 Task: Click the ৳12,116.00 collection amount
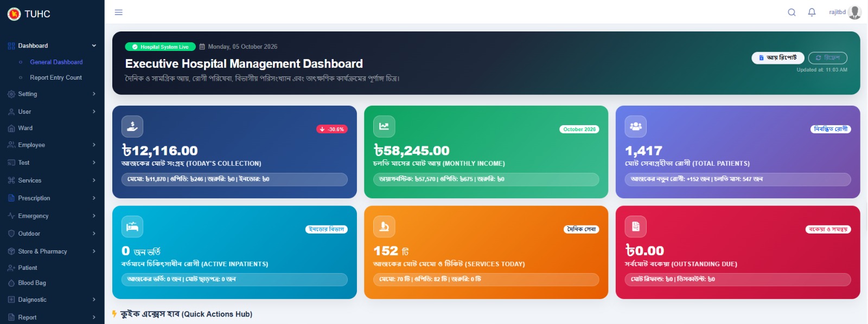coord(160,150)
